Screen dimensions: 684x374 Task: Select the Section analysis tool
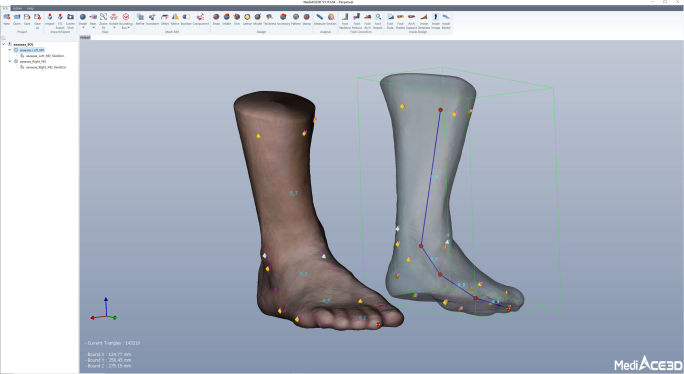pyautogui.click(x=332, y=19)
